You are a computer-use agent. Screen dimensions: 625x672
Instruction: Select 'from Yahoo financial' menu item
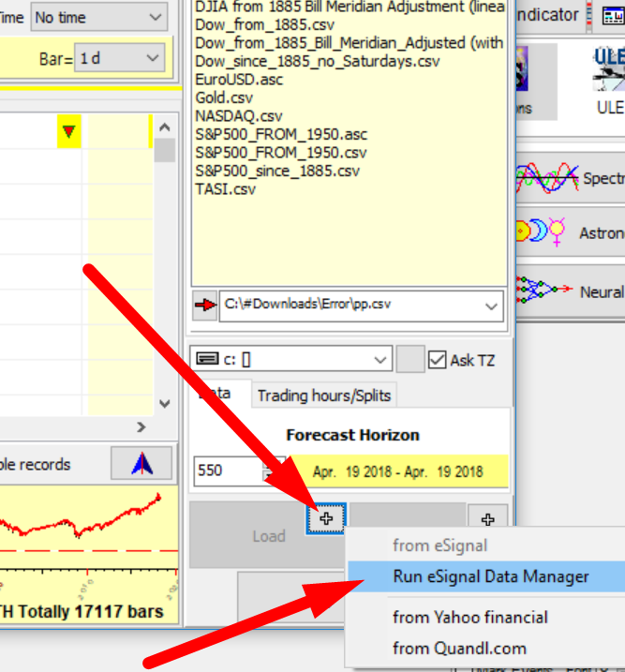pos(470,617)
